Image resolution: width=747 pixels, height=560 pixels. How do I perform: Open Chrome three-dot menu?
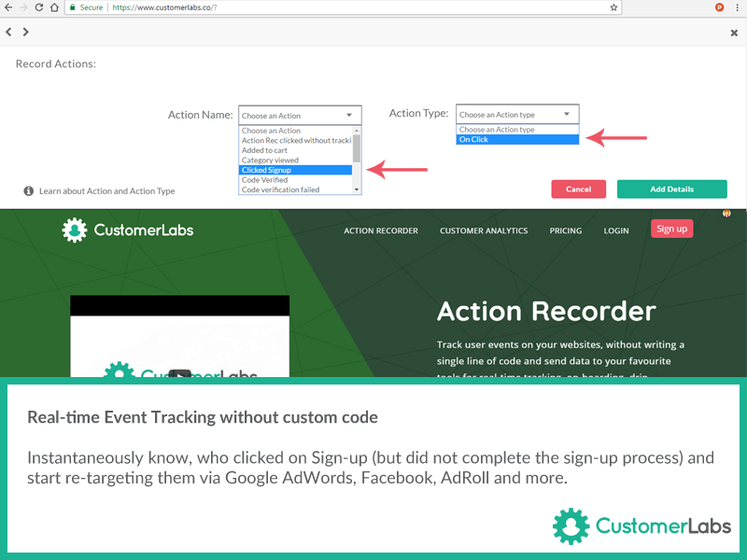[737, 7]
